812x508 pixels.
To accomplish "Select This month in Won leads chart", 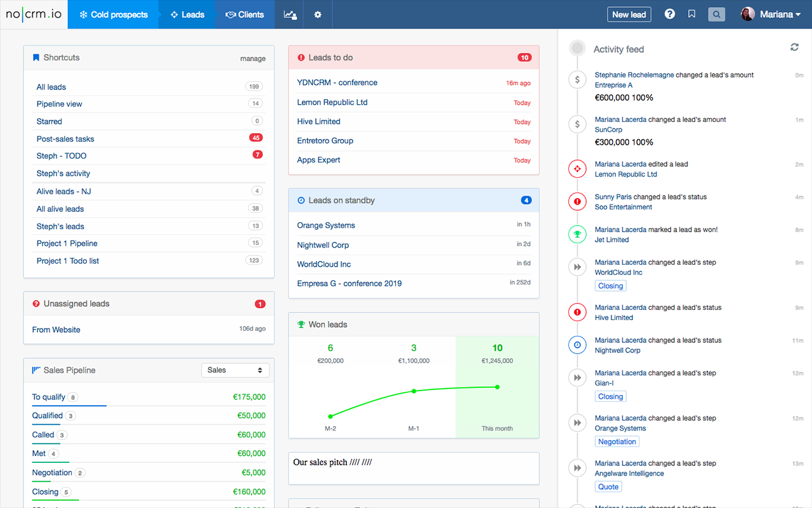I will click(x=497, y=387).
